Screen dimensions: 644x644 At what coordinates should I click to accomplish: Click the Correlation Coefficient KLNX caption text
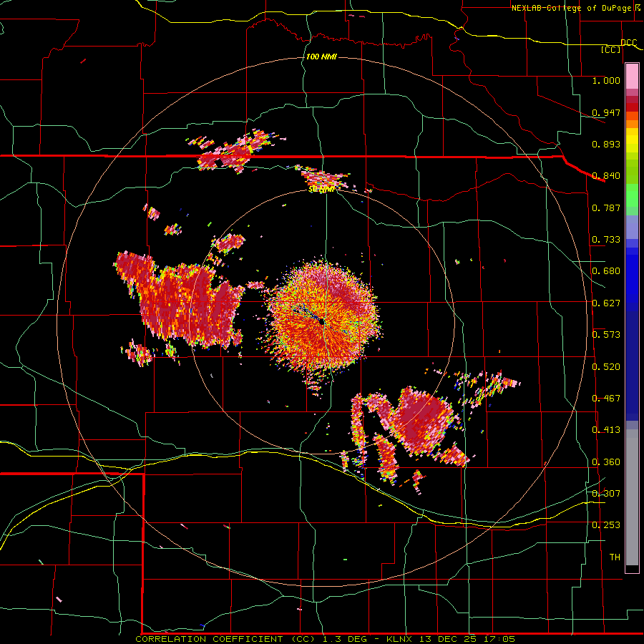326,639
